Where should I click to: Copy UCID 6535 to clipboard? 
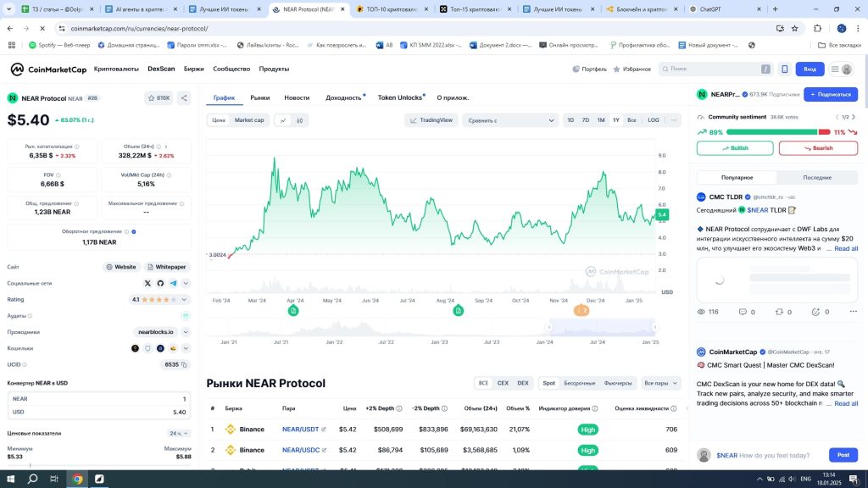[184, 364]
